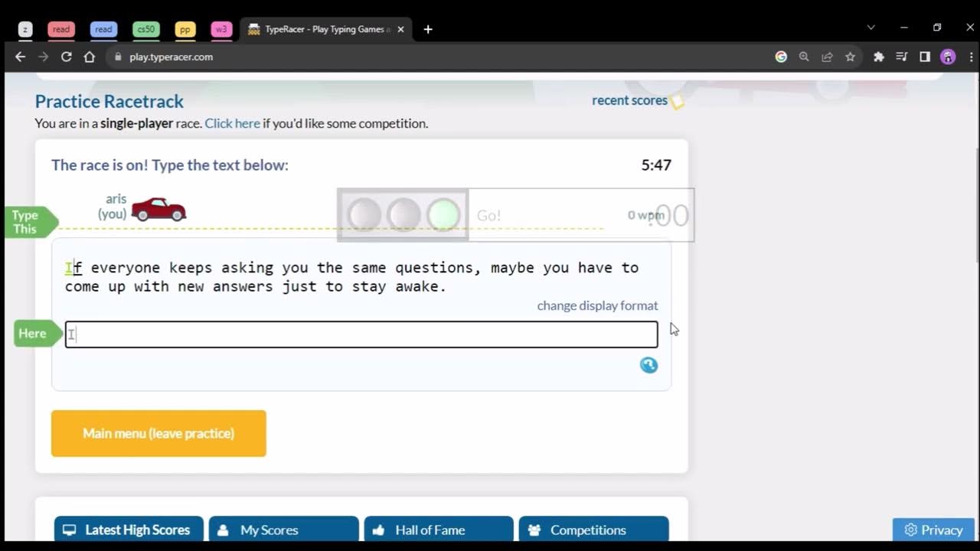Go back to the previous page
This screenshot has height=551, width=980.
pyautogui.click(x=21, y=57)
